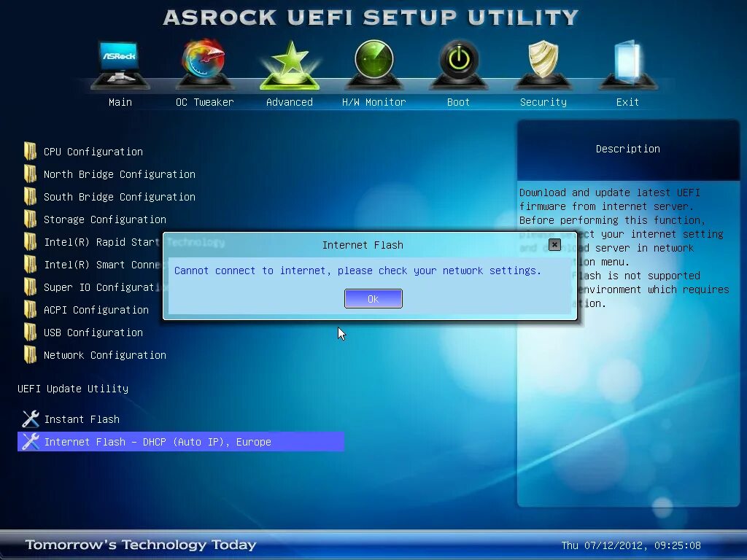Click the date and time display
747x560 pixels.
coord(631,545)
